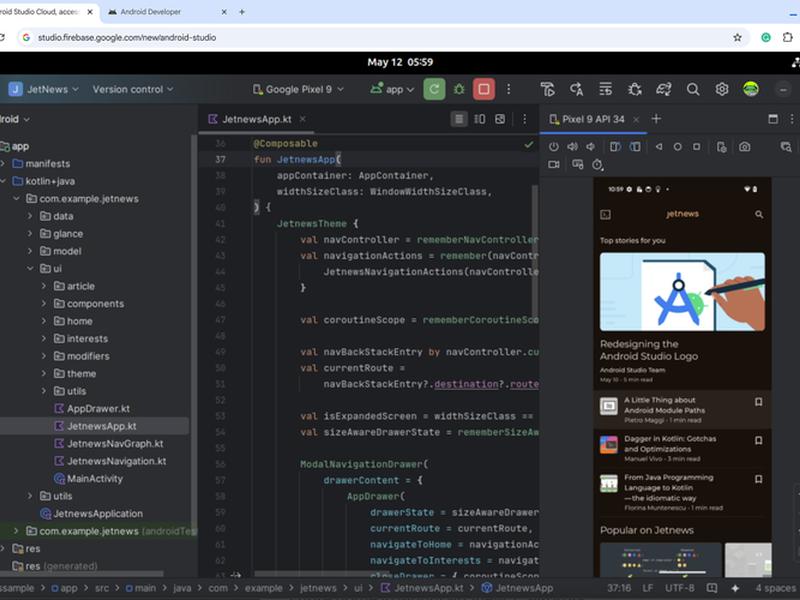This screenshot has height=600, width=800.
Task: Open MainActivity file in tree
Action: [x=88, y=479]
